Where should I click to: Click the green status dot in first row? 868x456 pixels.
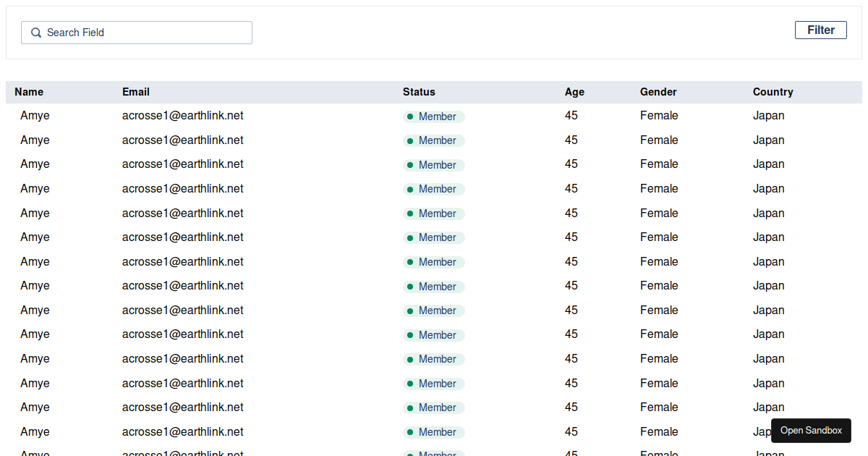click(410, 117)
